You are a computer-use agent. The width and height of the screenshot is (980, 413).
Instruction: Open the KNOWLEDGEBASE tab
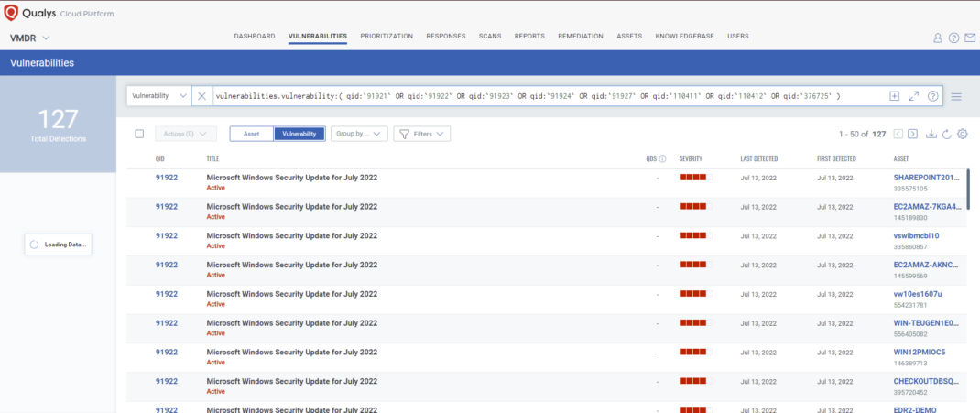point(684,37)
